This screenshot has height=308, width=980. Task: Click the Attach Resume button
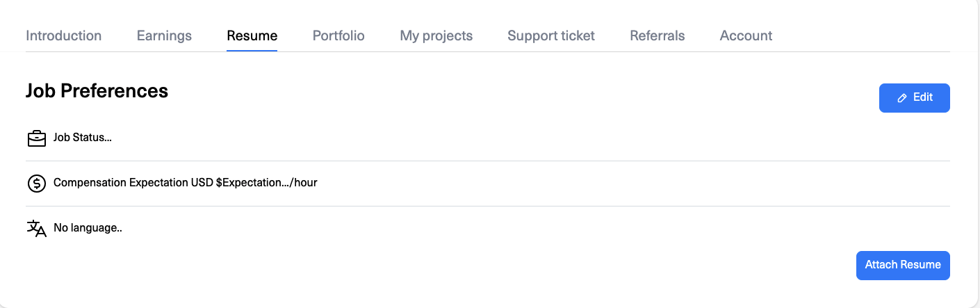(x=903, y=266)
